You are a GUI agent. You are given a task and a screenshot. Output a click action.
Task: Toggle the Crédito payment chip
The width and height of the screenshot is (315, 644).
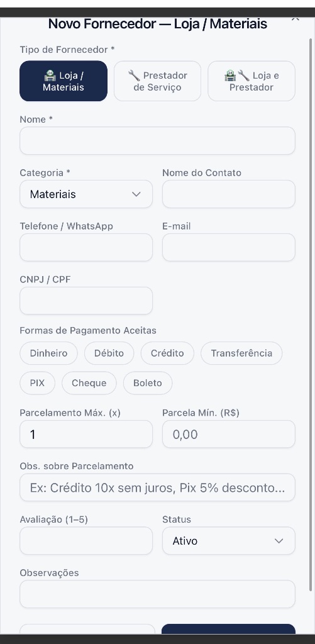(x=167, y=353)
